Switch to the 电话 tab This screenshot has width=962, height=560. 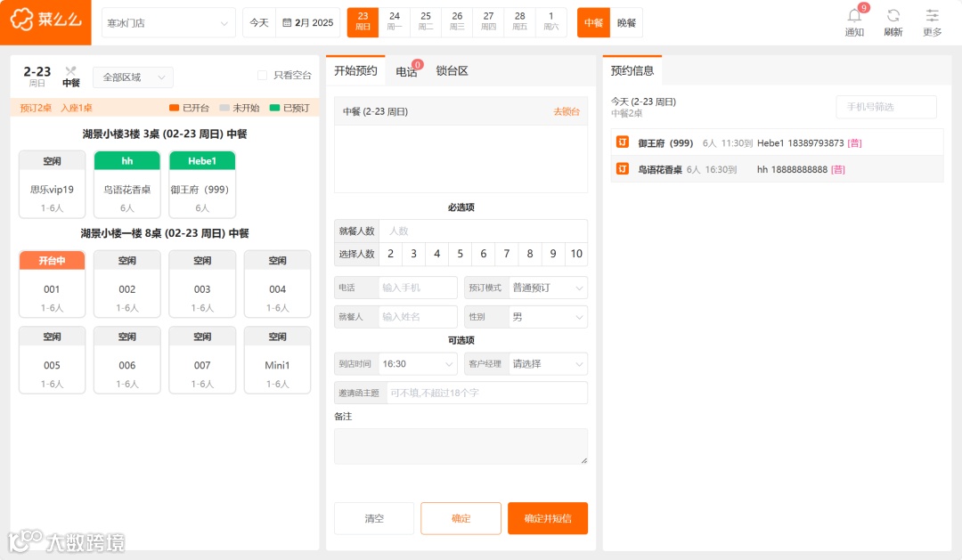coord(406,72)
